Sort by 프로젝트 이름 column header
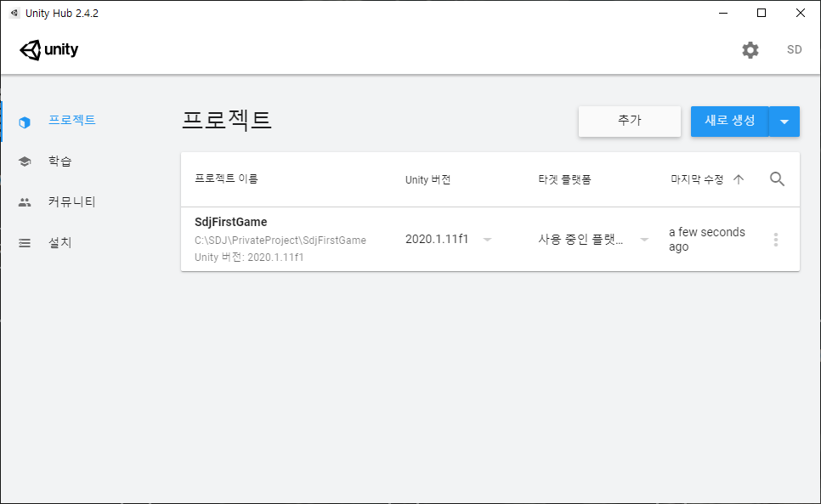The height and width of the screenshot is (504, 821). [x=226, y=178]
